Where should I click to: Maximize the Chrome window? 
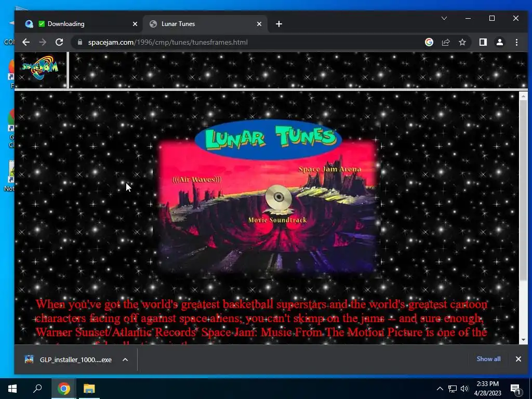[x=492, y=18]
